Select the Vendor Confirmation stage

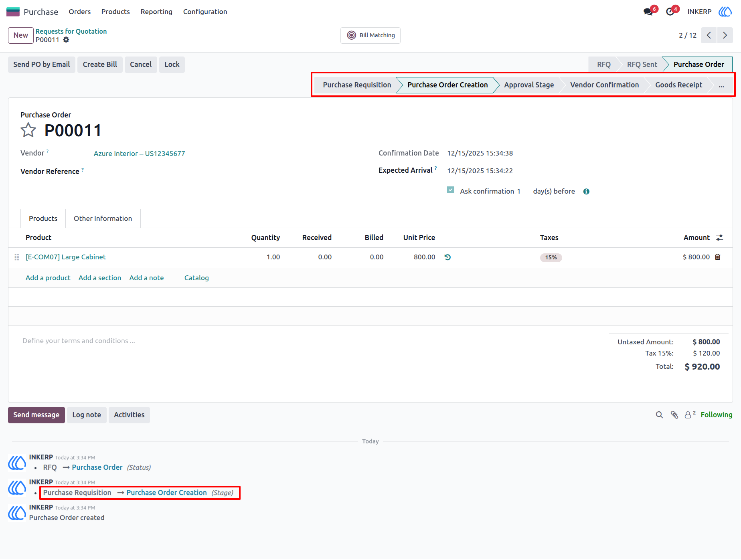click(604, 85)
